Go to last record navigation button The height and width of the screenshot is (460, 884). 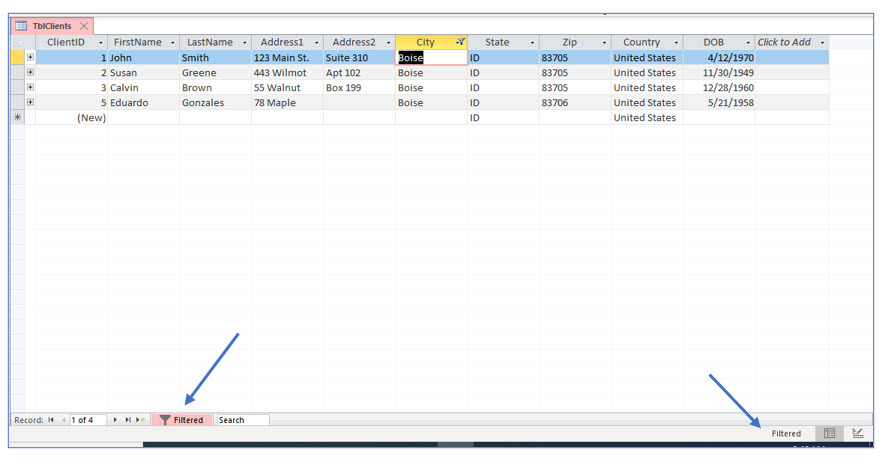click(x=128, y=420)
